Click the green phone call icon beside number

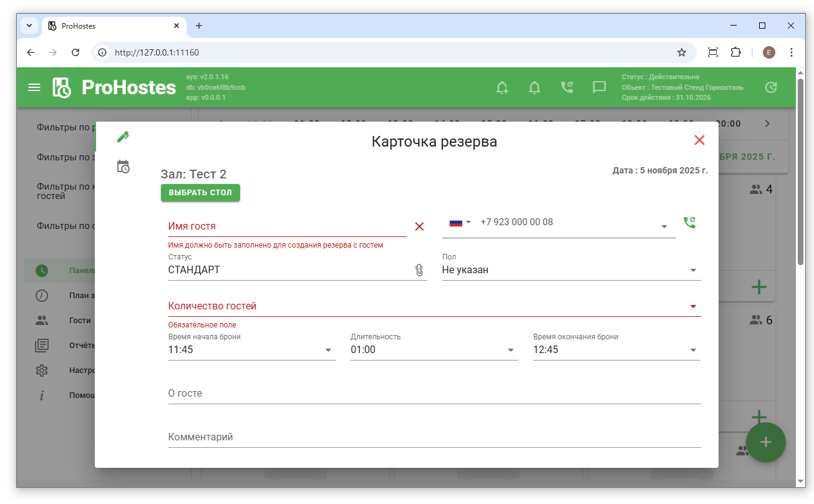(x=689, y=223)
